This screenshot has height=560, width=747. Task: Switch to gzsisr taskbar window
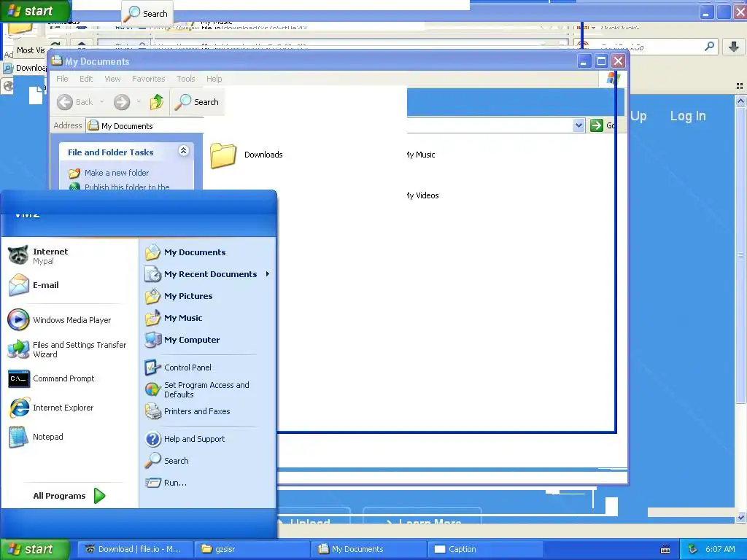point(252,549)
